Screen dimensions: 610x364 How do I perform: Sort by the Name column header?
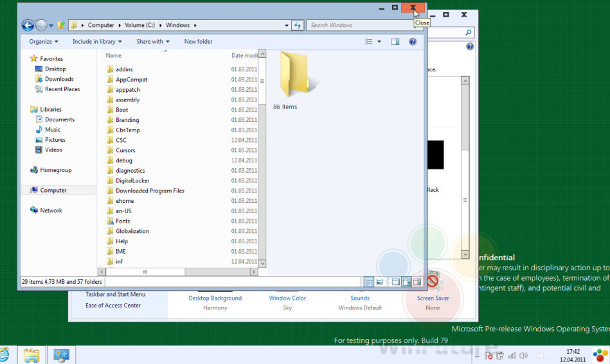click(x=114, y=56)
